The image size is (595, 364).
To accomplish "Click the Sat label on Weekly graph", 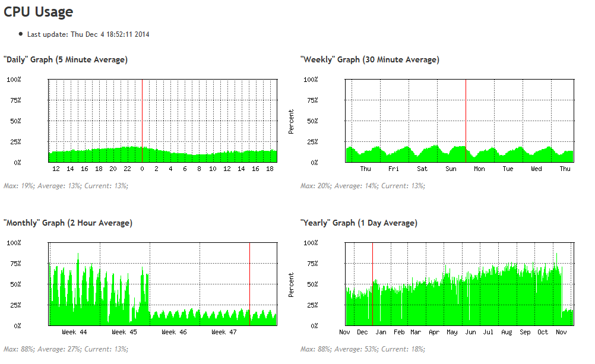I will click(x=422, y=169).
